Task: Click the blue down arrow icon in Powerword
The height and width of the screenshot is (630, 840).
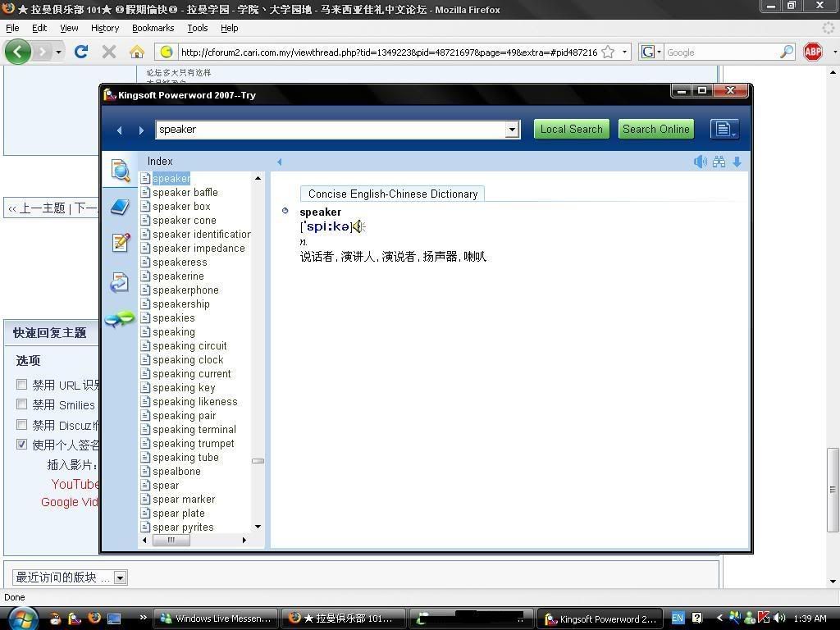Action: click(737, 162)
